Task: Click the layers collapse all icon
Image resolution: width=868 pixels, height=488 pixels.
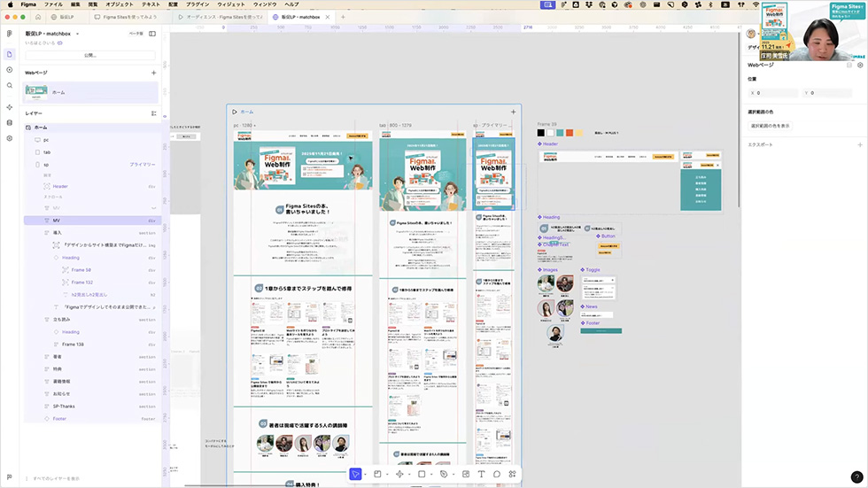Action: click(153, 113)
